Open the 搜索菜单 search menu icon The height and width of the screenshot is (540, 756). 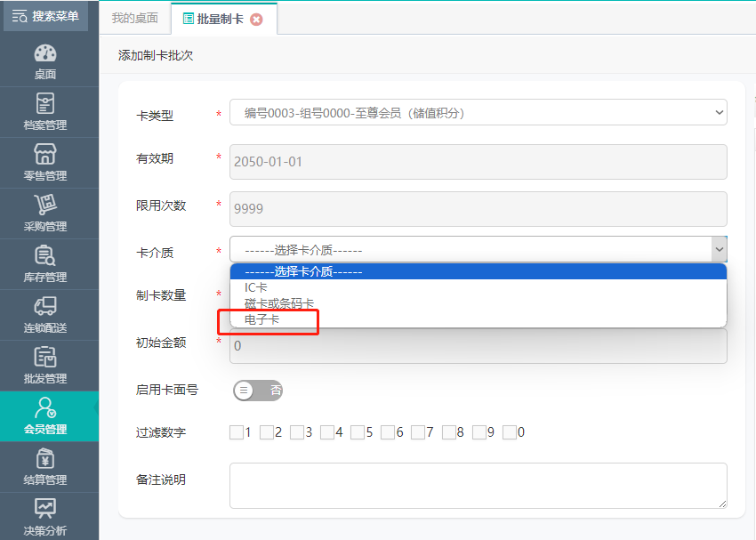20,16
